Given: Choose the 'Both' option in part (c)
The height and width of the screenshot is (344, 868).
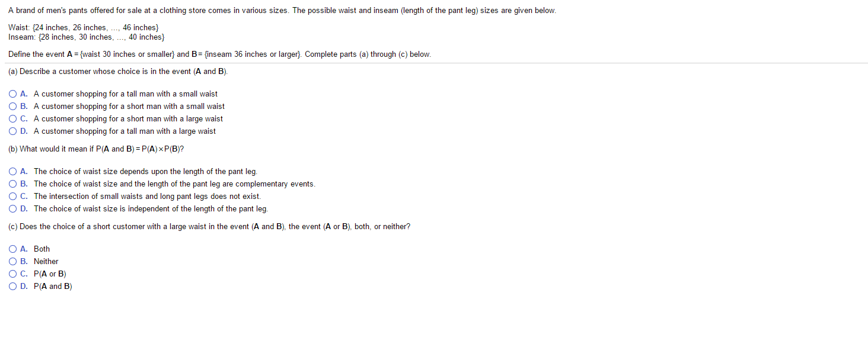Looking at the screenshot, I should click(x=12, y=249).
